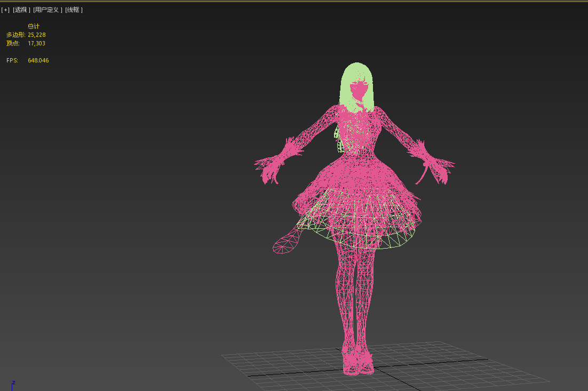Select the pink oval mesh beside the skirt
The height and width of the screenshot is (391, 588).
285,243
